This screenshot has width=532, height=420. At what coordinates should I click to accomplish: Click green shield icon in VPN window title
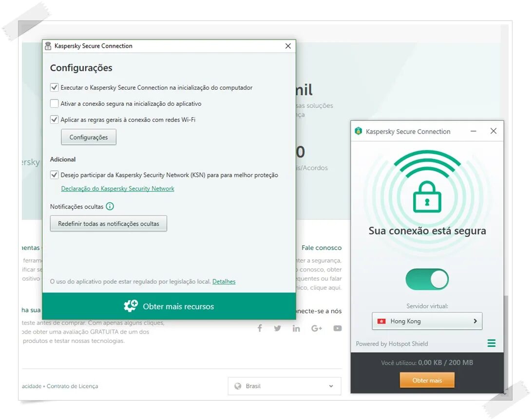pos(359,131)
